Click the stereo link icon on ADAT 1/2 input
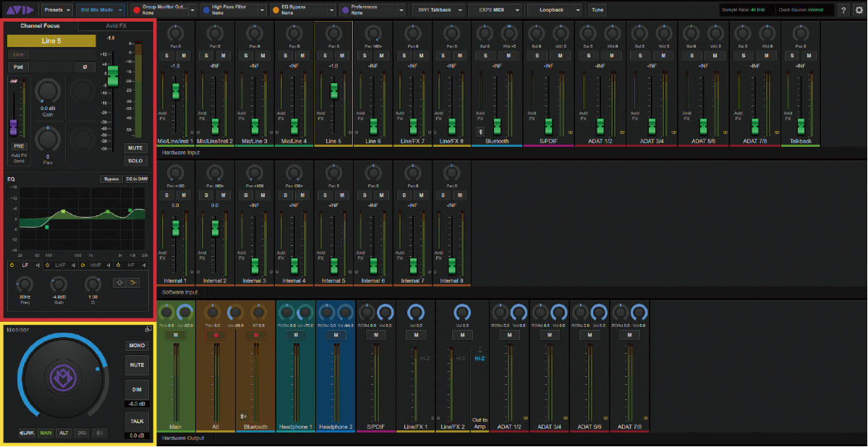The width and height of the screenshot is (868, 447). click(x=621, y=132)
